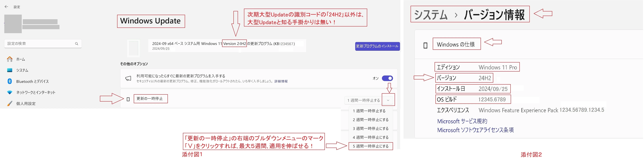This screenshot has width=644, height=158.
Task: Select '1 週間一時停止する' from menu
Action: point(369,111)
